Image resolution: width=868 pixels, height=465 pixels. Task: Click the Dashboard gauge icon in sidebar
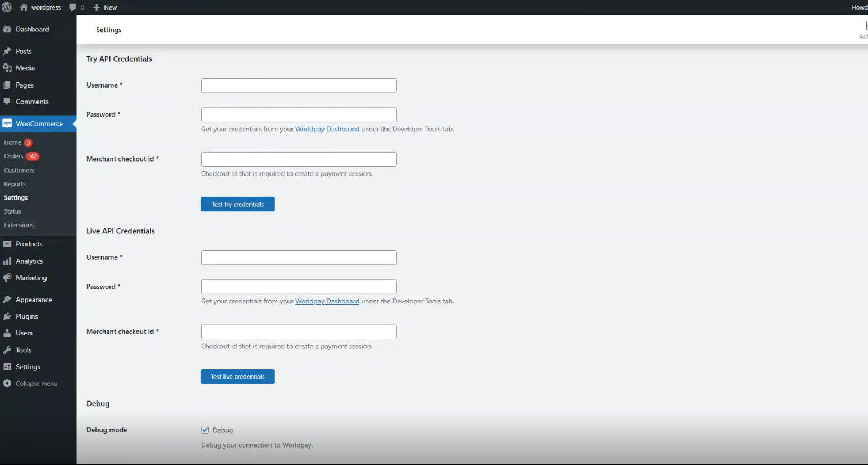[x=7, y=29]
